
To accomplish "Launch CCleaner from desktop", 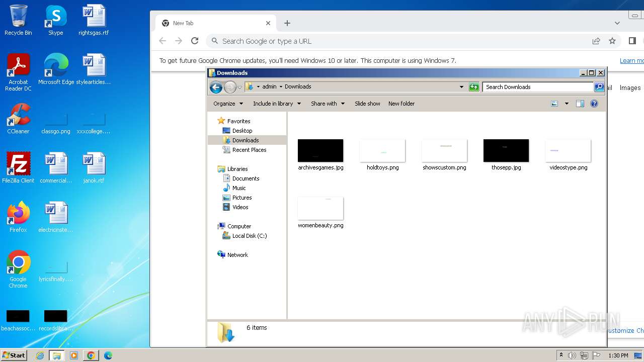I will 18,119.
